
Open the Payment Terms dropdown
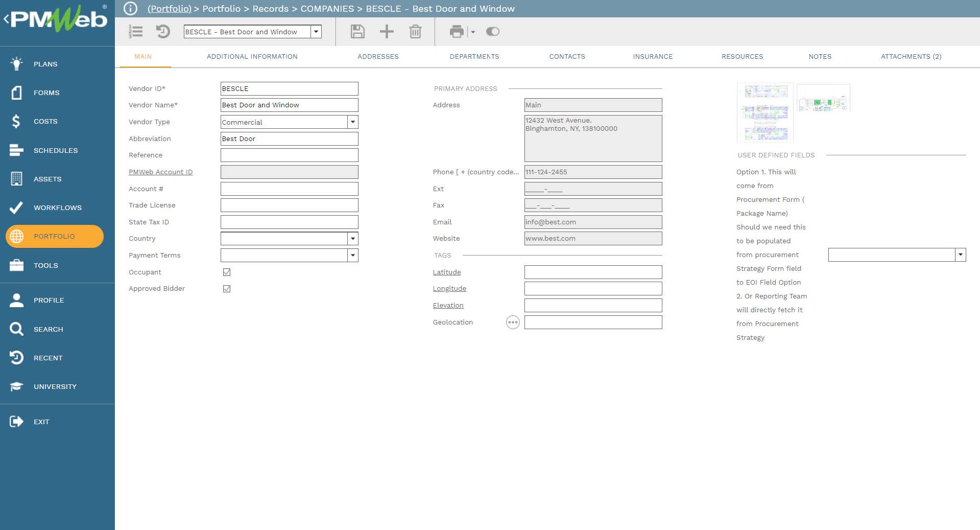pos(352,255)
